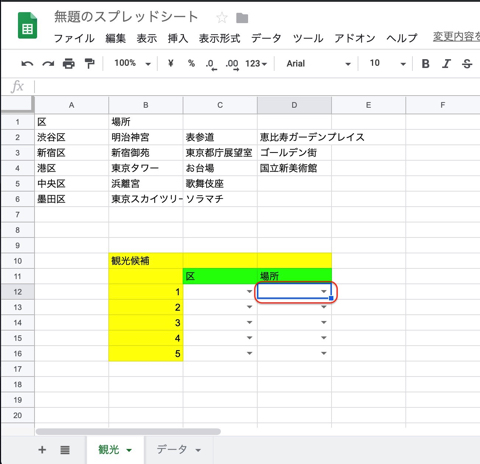Click the 変更内容 link in the menu bar
The height and width of the screenshot is (464, 480).
pyautogui.click(x=456, y=37)
